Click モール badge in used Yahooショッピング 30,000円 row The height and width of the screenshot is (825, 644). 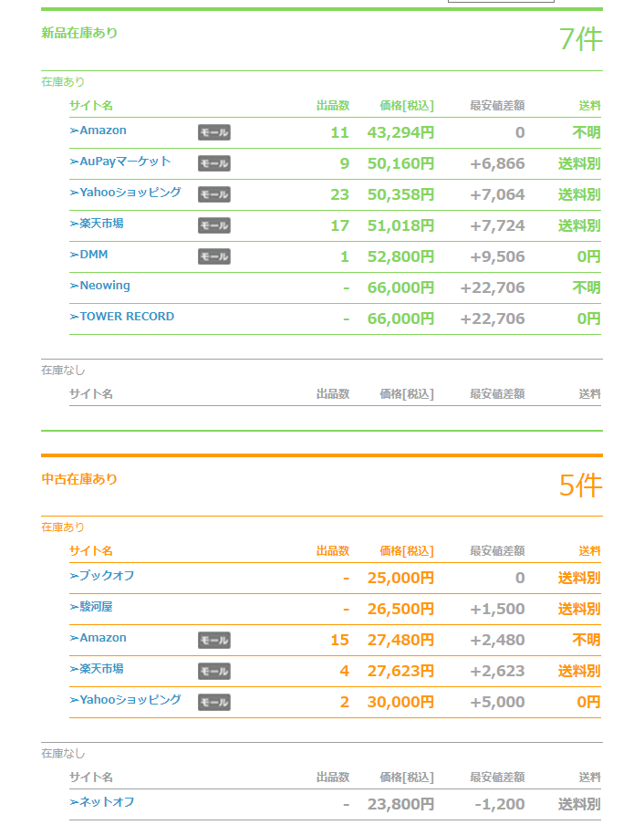coord(214,703)
